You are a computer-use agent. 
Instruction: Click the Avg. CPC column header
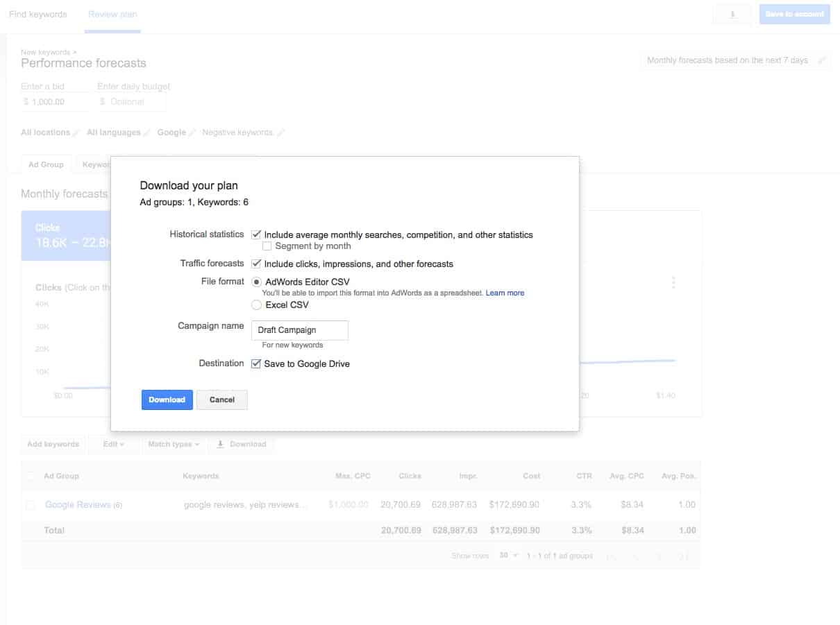point(625,476)
